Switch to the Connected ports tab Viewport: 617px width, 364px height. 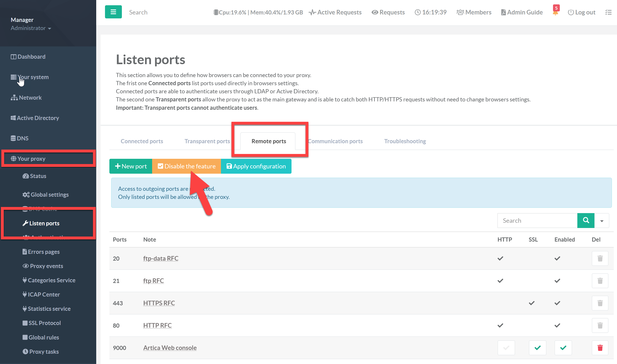coord(142,141)
